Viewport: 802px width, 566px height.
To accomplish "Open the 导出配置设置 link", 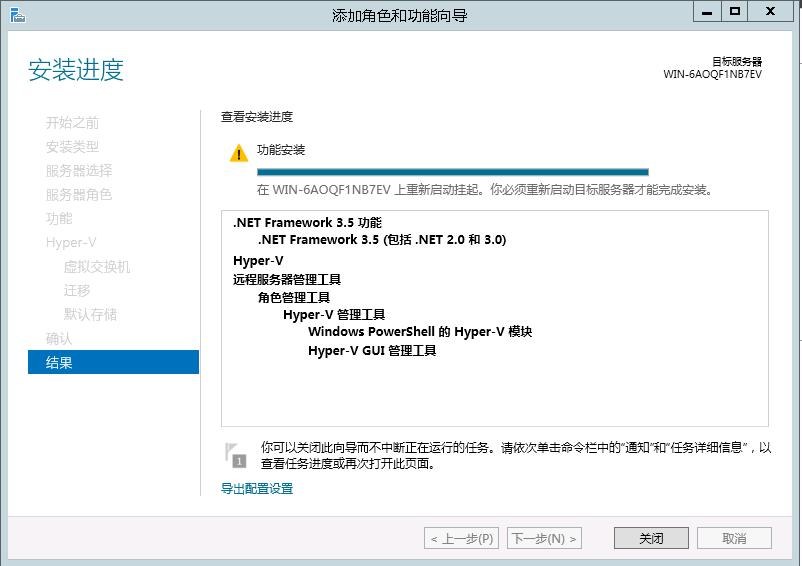I will [x=257, y=489].
